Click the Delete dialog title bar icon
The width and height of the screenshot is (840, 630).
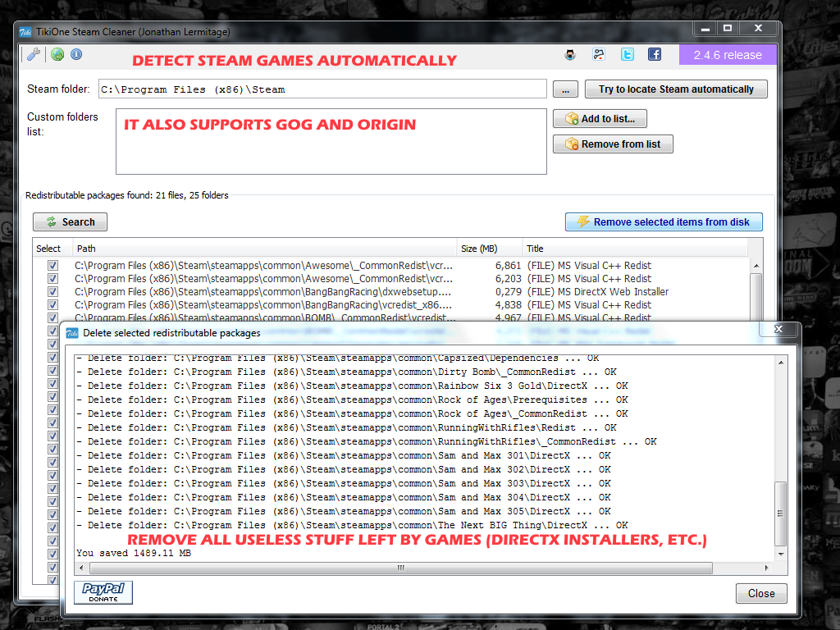click(72, 333)
